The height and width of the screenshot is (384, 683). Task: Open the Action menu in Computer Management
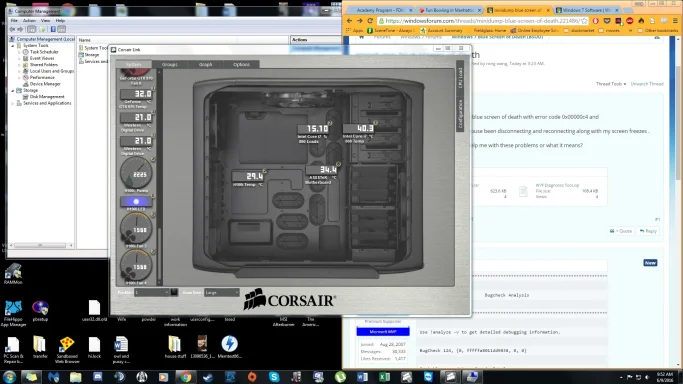point(29,20)
